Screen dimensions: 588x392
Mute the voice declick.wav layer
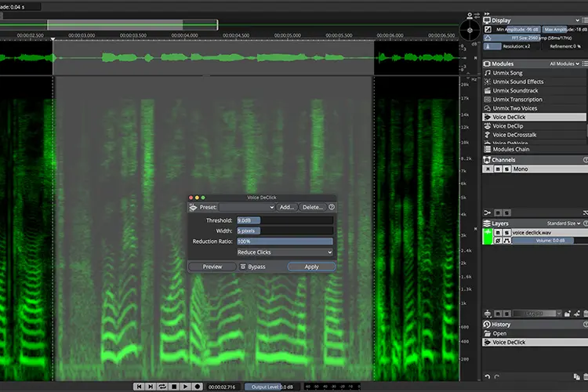(x=498, y=233)
